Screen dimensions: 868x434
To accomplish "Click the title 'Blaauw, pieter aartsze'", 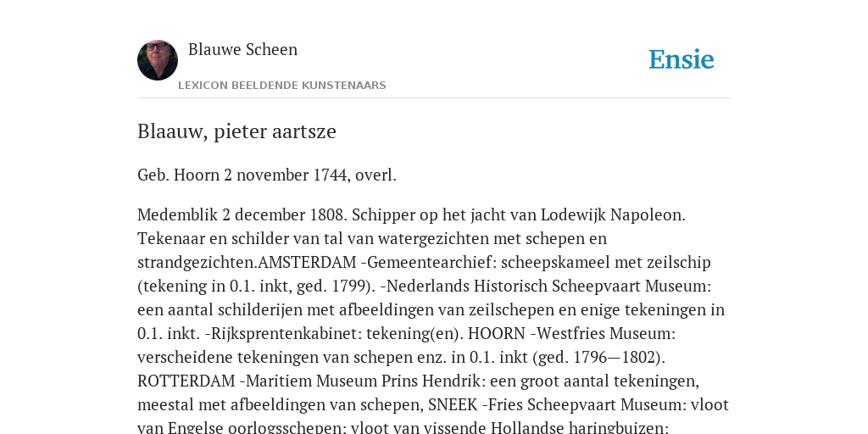I will 237,131.
